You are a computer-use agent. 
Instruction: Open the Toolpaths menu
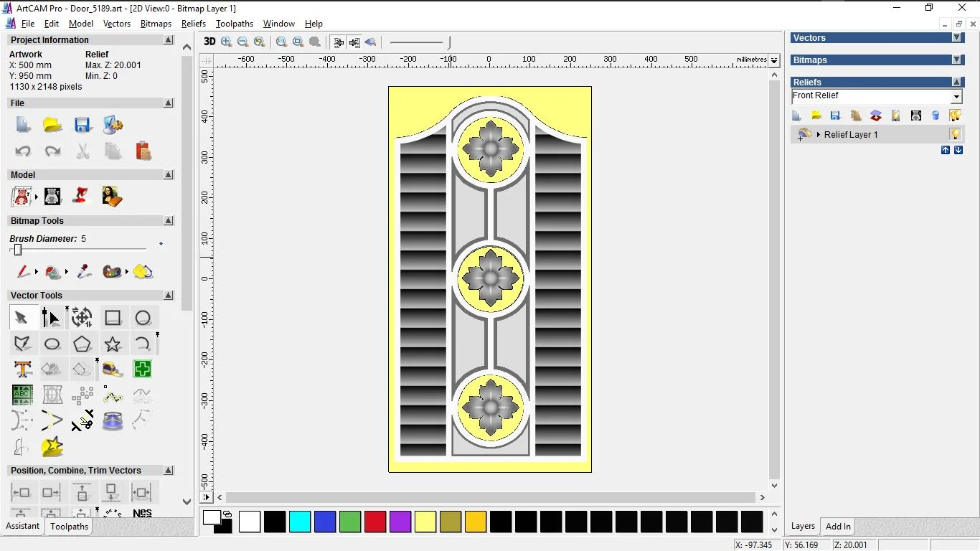[234, 24]
